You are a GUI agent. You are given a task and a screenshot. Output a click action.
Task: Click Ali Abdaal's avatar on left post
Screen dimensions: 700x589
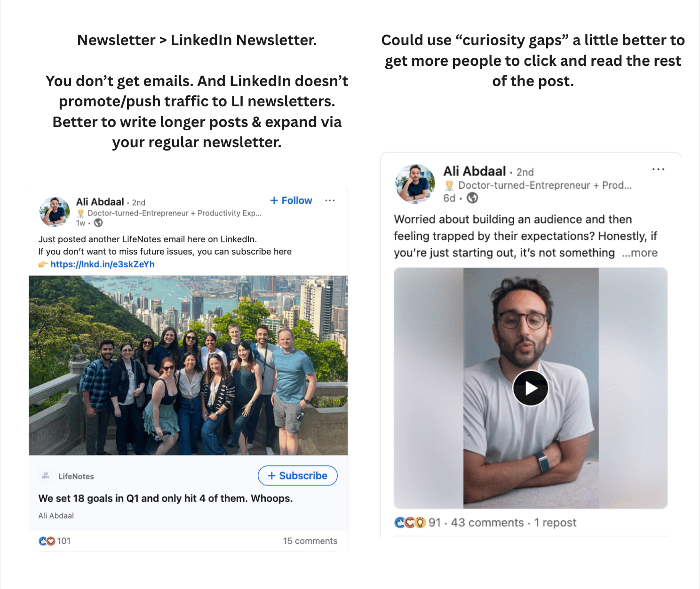pyautogui.click(x=55, y=212)
